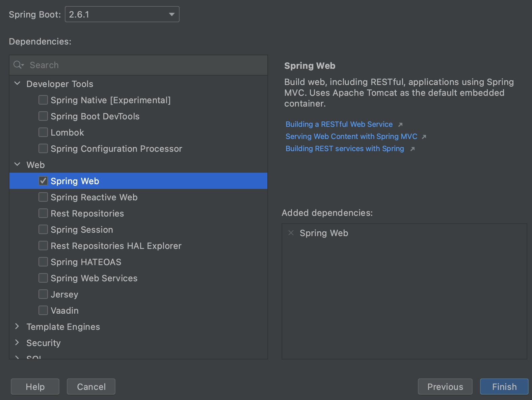Click external arrow icon beside Spring MVC link

424,137
